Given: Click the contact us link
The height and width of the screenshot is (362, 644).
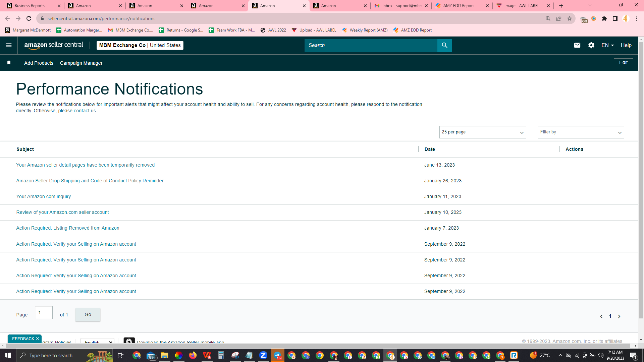Looking at the screenshot, I should pyautogui.click(x=85, y=111).
